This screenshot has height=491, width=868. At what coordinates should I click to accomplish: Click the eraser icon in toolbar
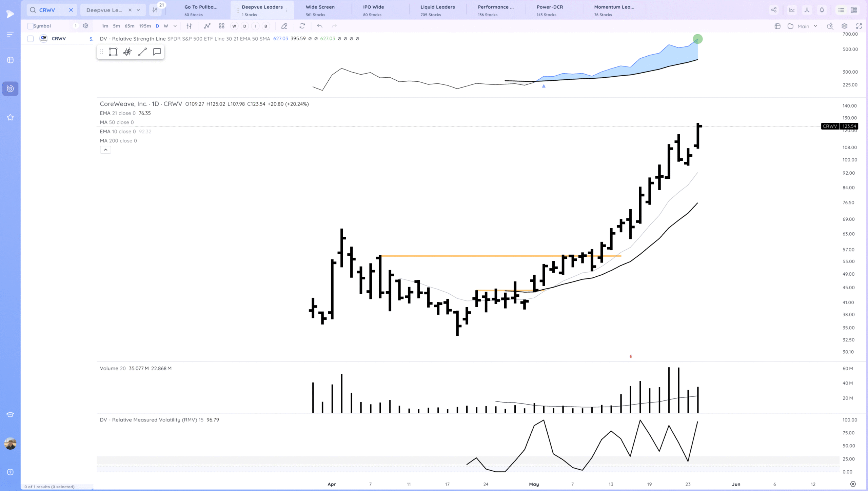coord(284,26)
